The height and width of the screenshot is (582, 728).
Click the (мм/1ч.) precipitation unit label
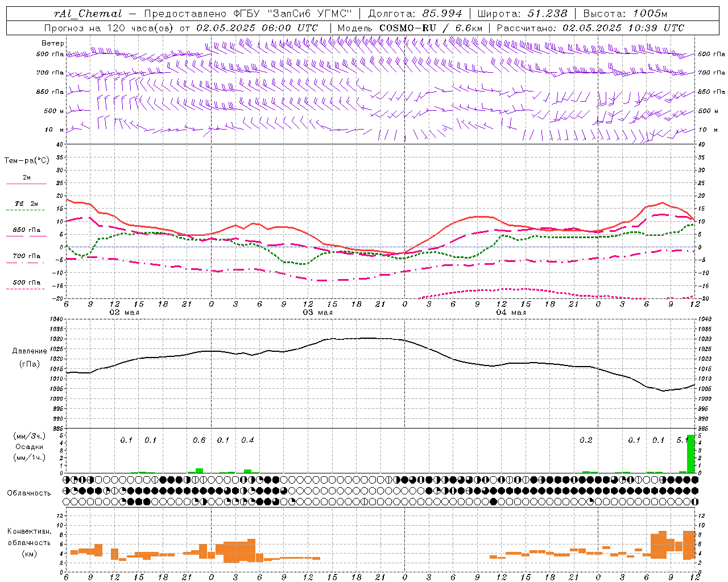tap(29, 458)
